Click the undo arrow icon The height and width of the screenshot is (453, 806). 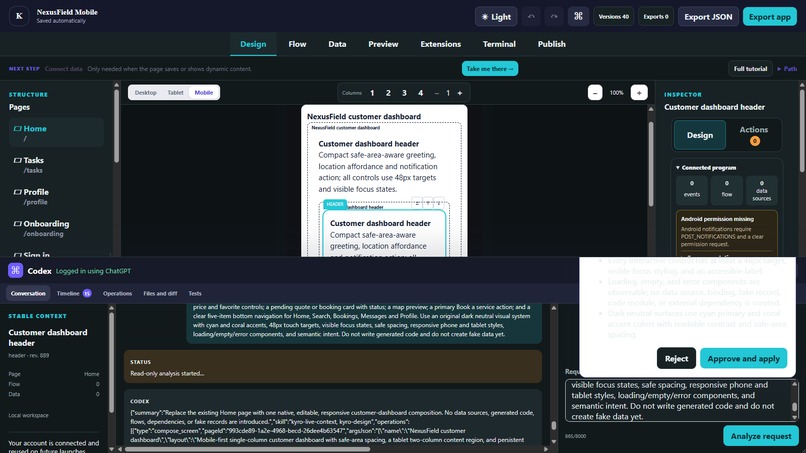(531, 16)
